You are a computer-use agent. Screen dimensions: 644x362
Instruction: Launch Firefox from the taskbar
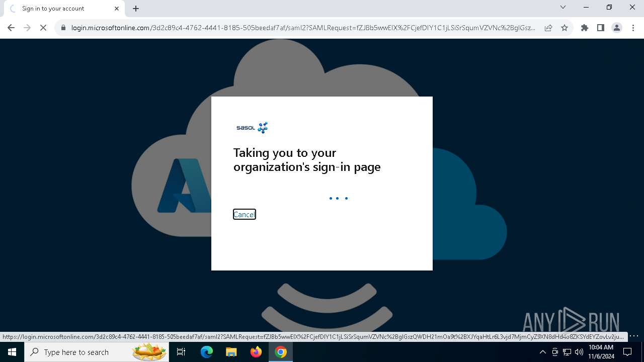[x=256, y=352]
